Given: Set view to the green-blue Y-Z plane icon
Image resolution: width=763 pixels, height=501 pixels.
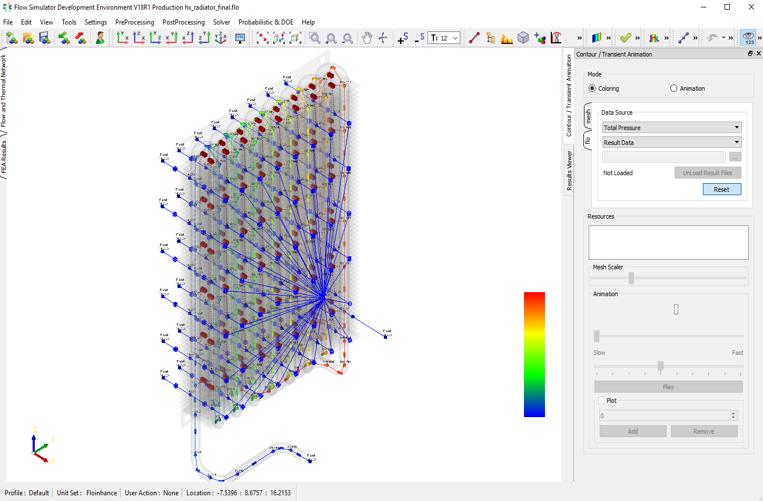Looking at the screenshot, I should tap(155, 38).
